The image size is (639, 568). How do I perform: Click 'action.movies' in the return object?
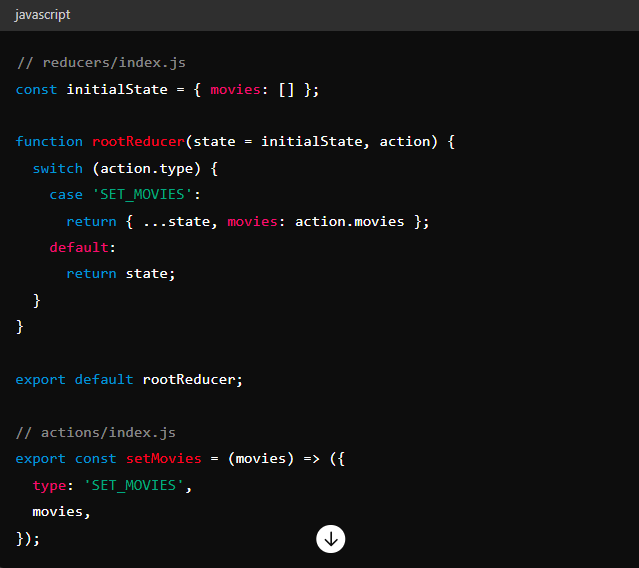tap(349, 221)
